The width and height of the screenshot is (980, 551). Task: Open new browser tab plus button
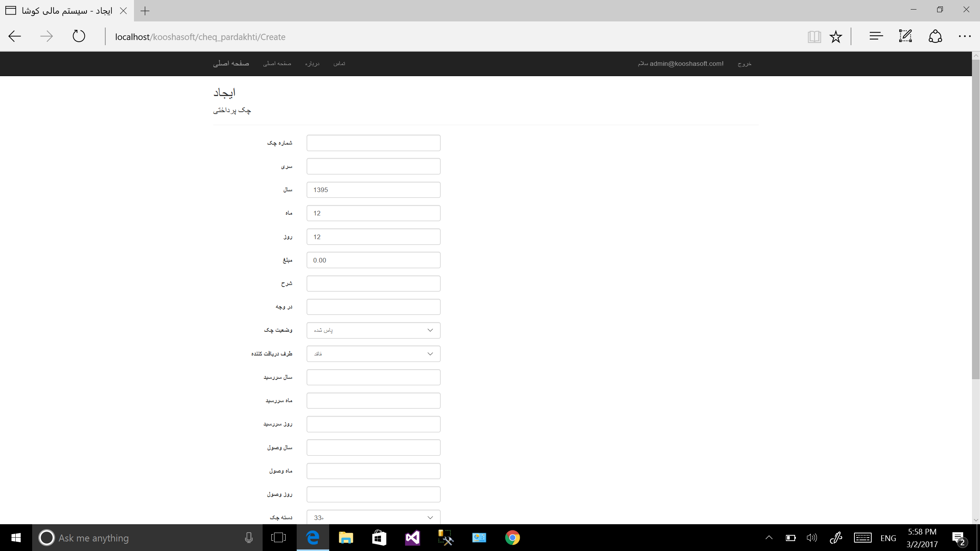point(145,11)
